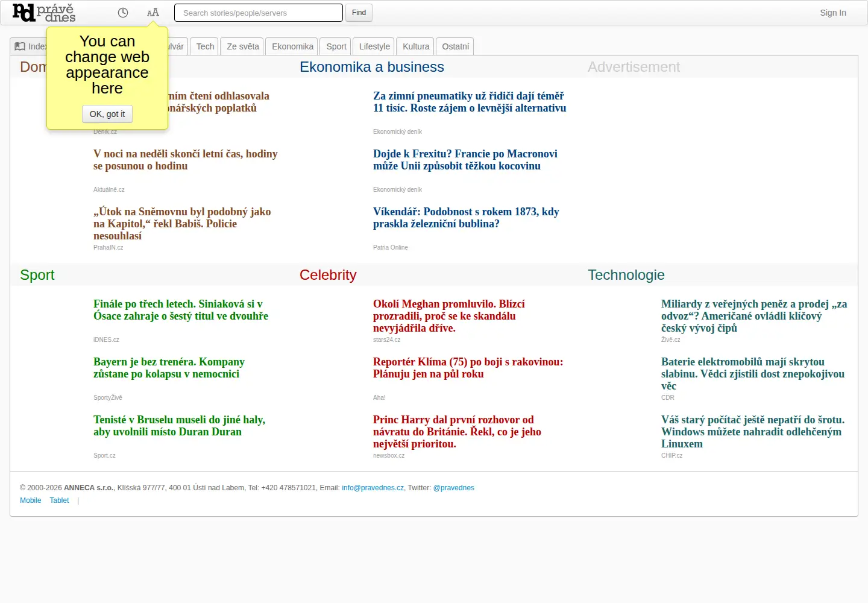Open the Okolí Meghan promluvilo article
The width and height of the screenshot is (868, 603).
(449, 316)
